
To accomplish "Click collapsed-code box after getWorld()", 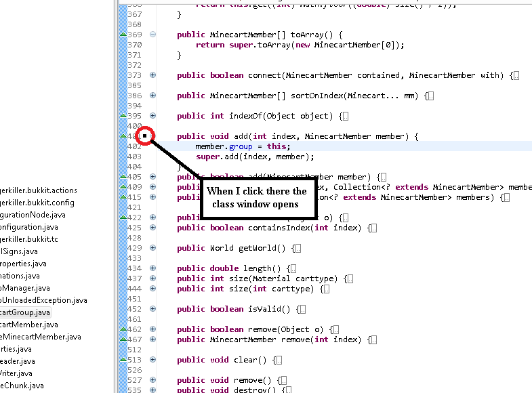I will click(298, 249).
